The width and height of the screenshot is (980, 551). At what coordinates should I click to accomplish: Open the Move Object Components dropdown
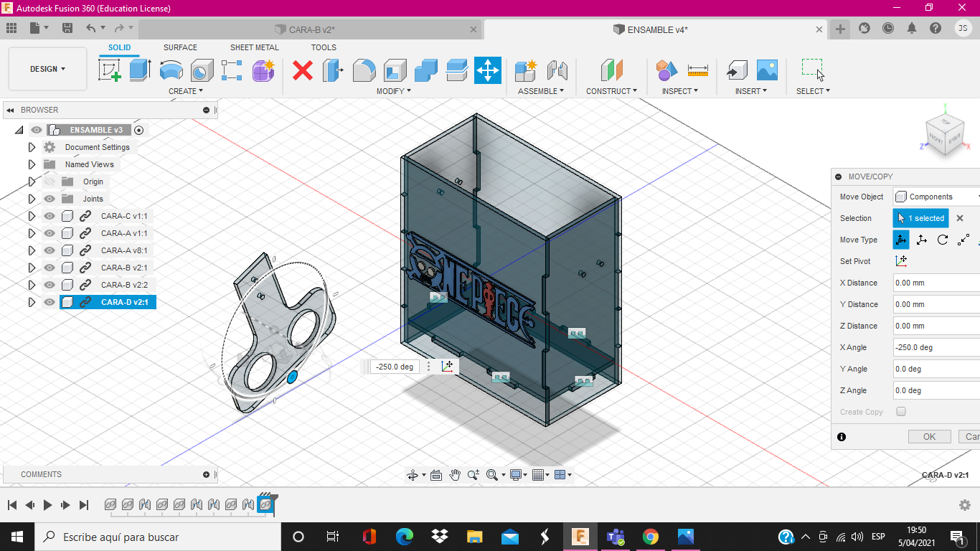(x=937, y=197)
